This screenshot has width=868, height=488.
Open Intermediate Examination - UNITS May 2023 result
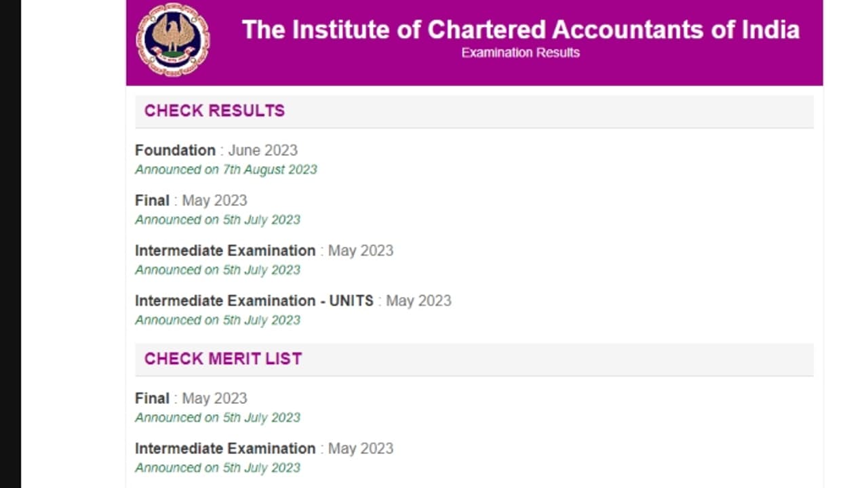pyautogui.click(x=293, y=301)
